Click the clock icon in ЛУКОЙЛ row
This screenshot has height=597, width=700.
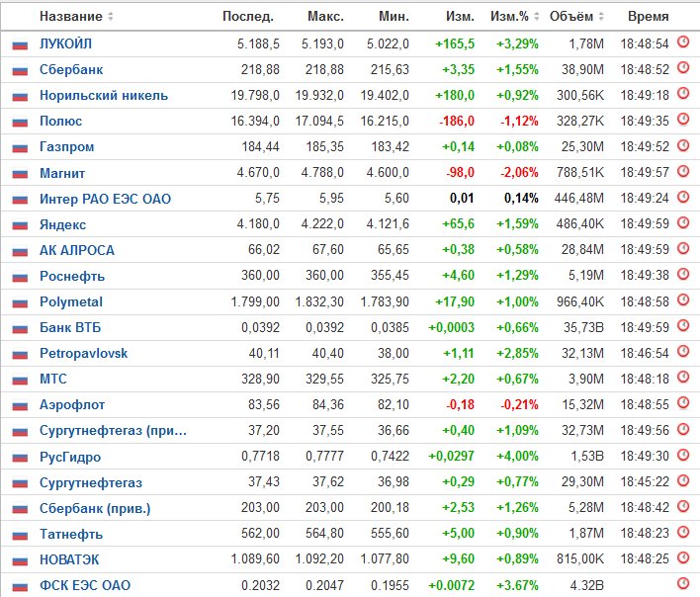683,42
